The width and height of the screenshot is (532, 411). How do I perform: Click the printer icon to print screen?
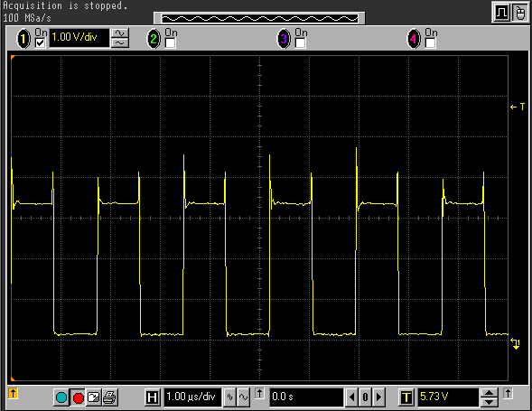point(110,397)
